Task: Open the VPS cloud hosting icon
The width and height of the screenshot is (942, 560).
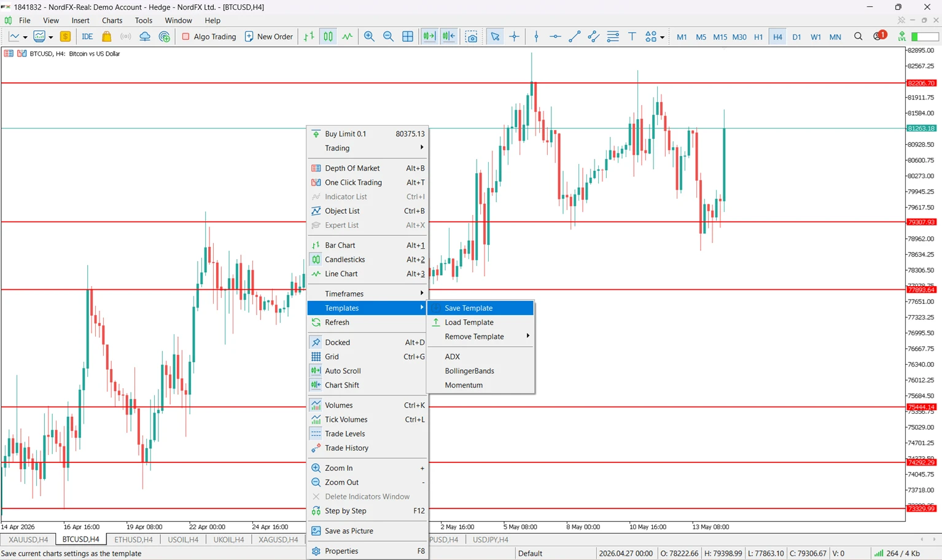Action: (x=145, y=37)
